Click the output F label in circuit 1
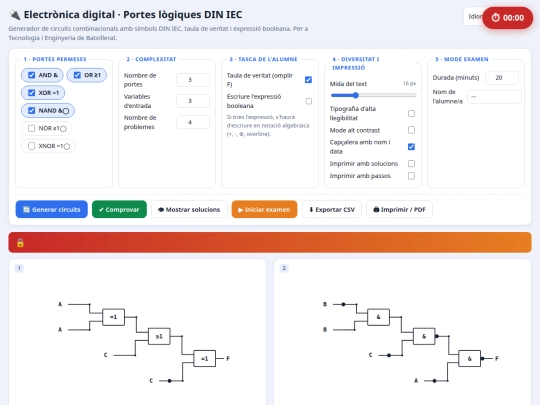The height and width of the screenshot is (405, 540). (x=228, y=359)
